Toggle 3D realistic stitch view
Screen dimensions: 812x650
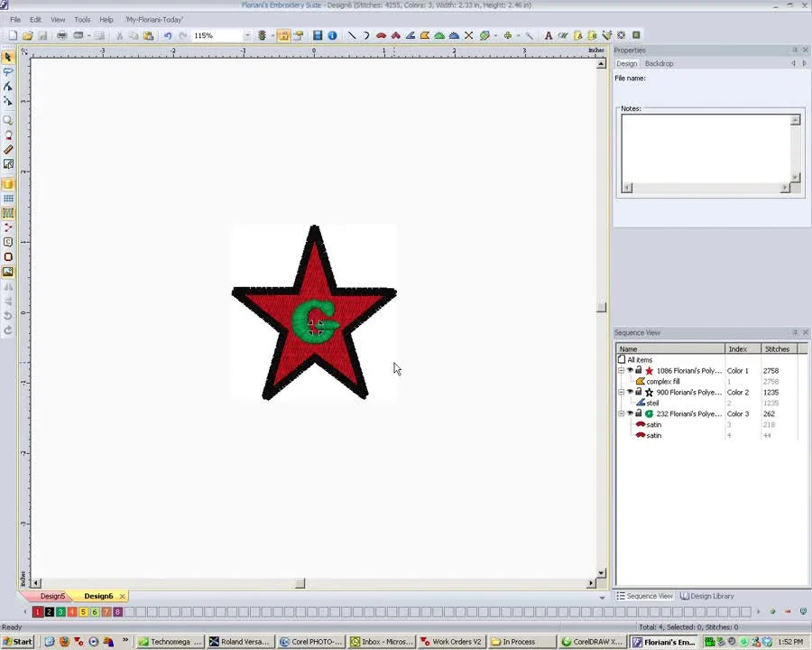point(8,184)
